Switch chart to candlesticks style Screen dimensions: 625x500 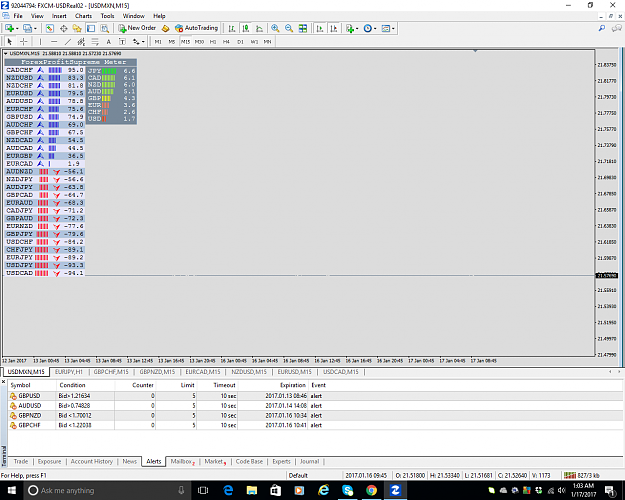(246, 28)
